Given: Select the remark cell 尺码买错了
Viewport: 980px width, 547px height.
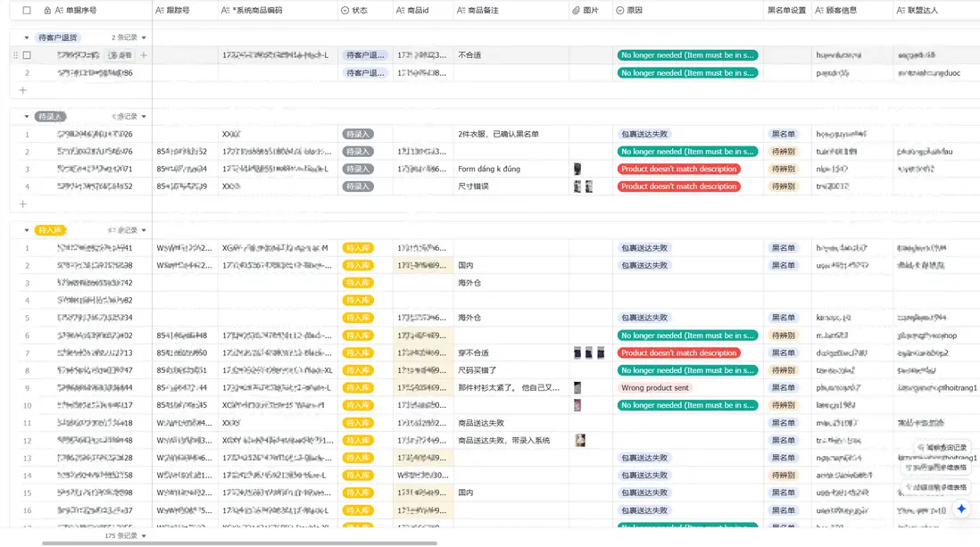Looking at the screenshot, I should point(511,370).
